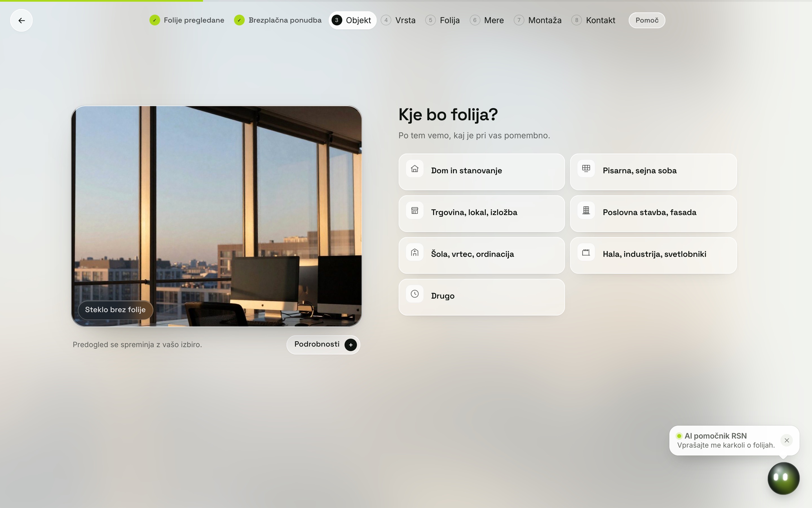812x508 pixels.
Task: Click Brezplačna ponudba completed step
Action: tap(278, 20)
